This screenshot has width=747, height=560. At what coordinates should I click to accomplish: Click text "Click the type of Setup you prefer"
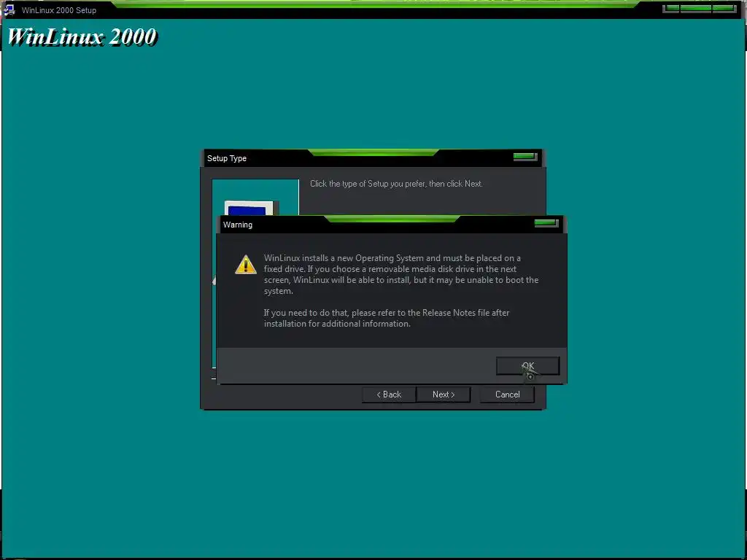coord(366,184)
